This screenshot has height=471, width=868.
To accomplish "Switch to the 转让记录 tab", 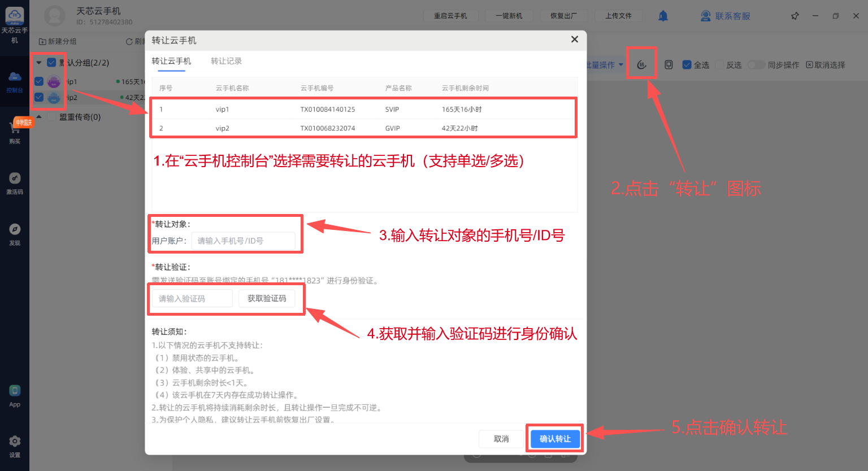I will (226, 61).
